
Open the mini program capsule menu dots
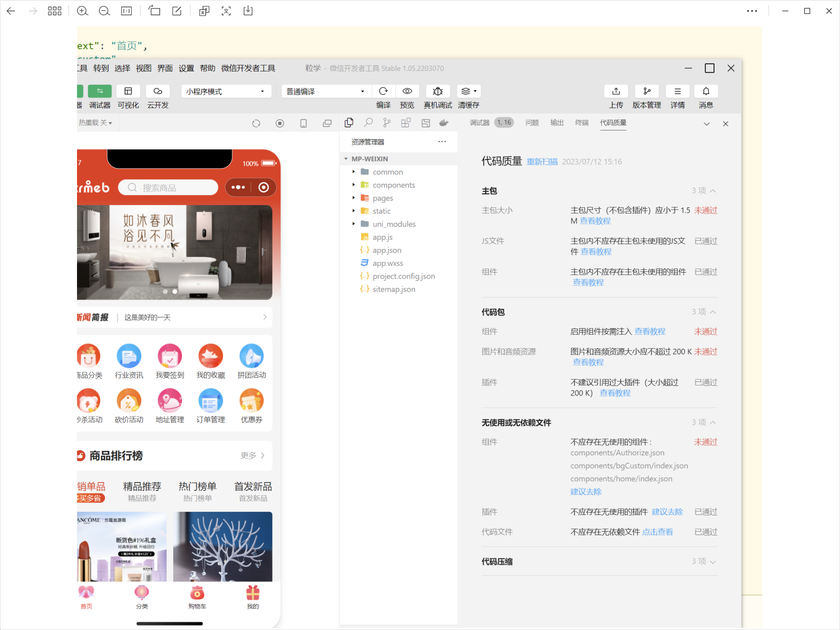(x=238, y=187)
